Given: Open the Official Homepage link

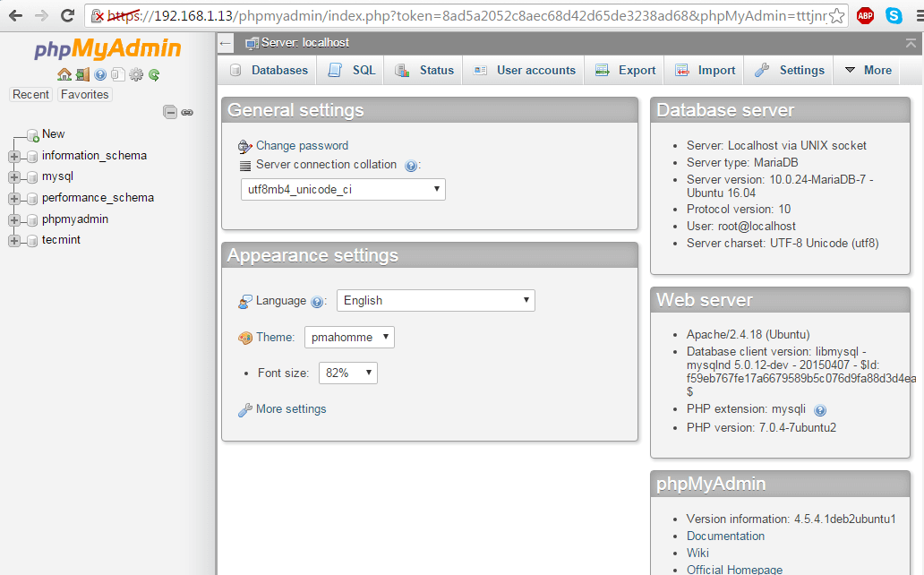Looking at the screenshot, I should 734,570.
